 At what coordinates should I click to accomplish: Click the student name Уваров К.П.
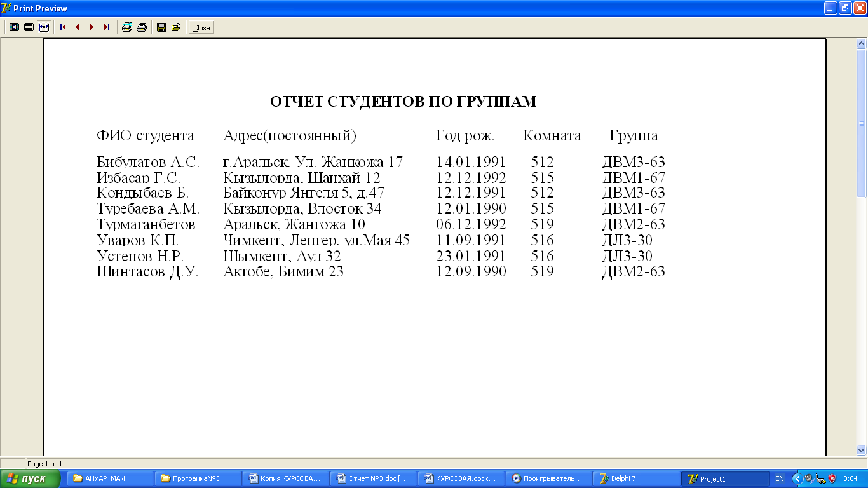[x=138, y=241]
